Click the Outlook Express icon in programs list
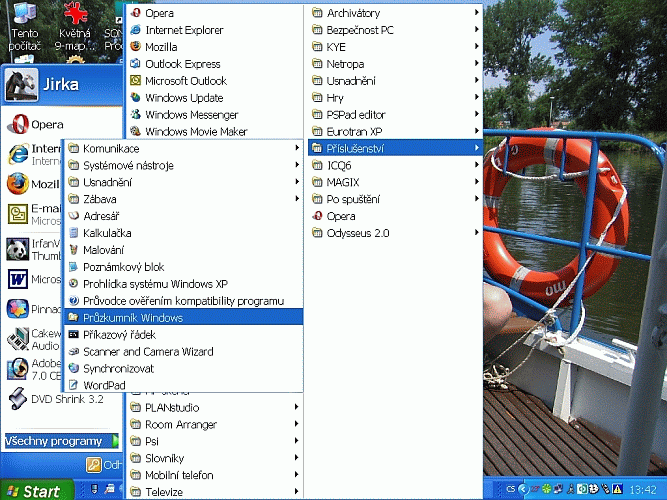 135,64
